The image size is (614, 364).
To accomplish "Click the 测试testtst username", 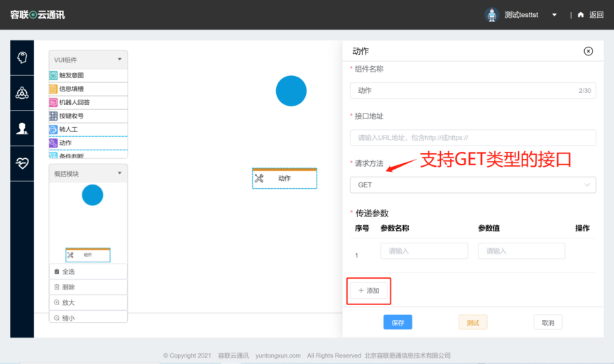I will [x=521, y=15].
